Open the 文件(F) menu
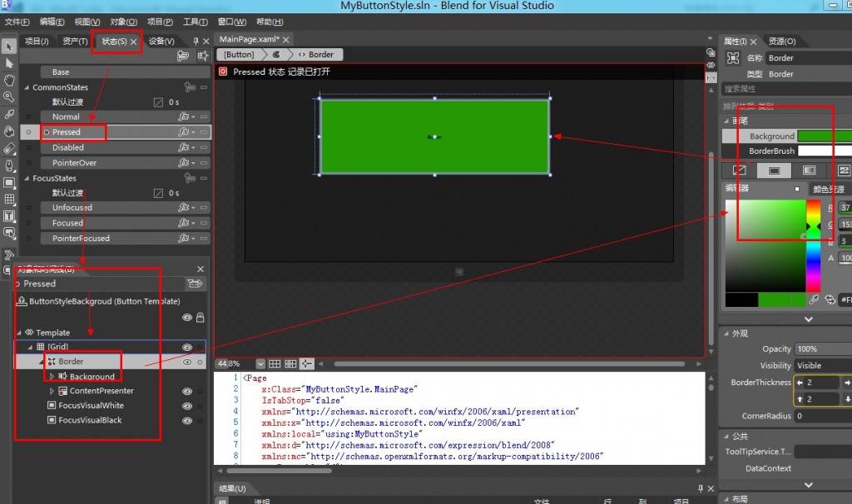Image resolution: width=852 pixels, height=504 pixels. tap(17, 22)
